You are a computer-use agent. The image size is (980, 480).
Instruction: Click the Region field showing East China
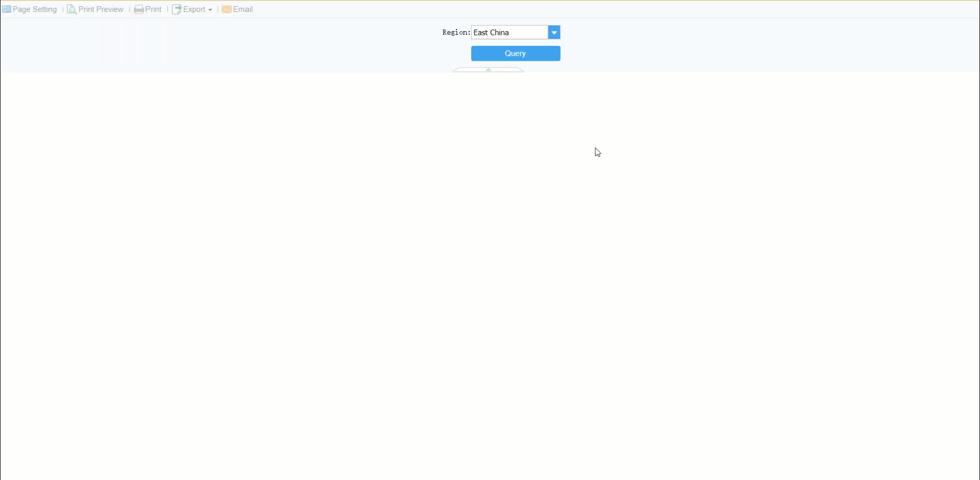509,32
